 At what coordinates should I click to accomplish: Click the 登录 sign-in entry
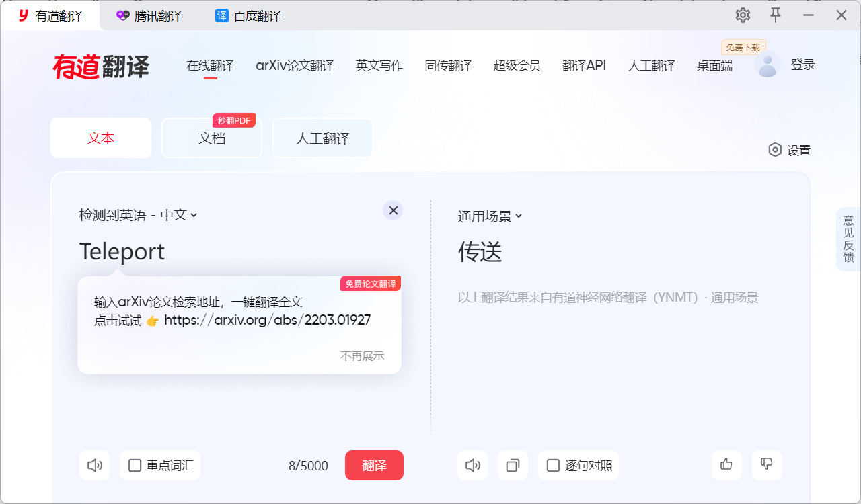[803, 65]
